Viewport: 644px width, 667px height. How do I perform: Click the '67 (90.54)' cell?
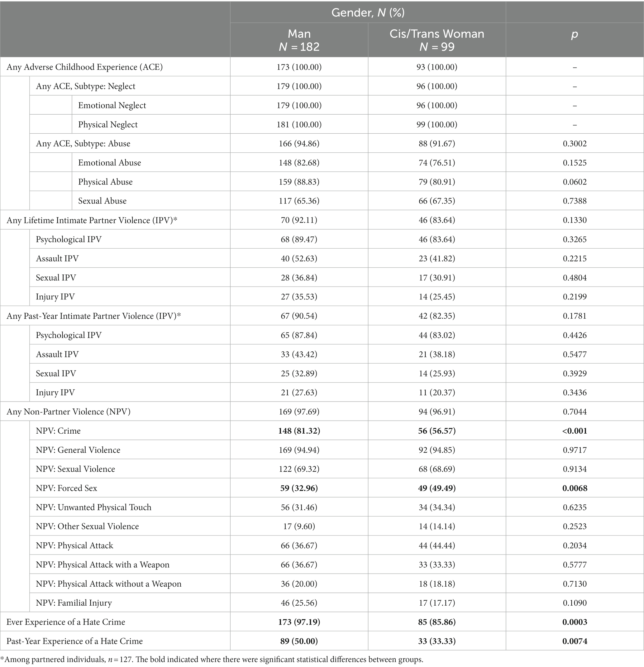(x=299, y=316)
